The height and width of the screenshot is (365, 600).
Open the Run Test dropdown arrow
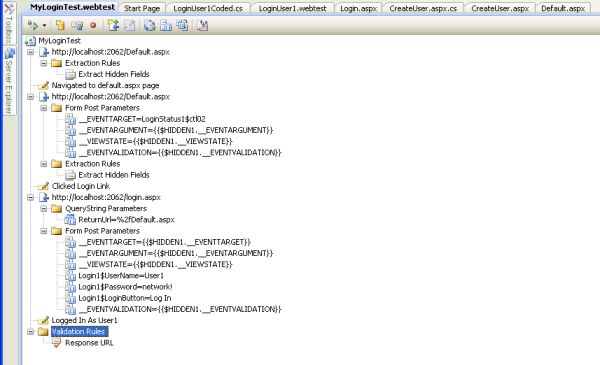(x=44, y=26)
